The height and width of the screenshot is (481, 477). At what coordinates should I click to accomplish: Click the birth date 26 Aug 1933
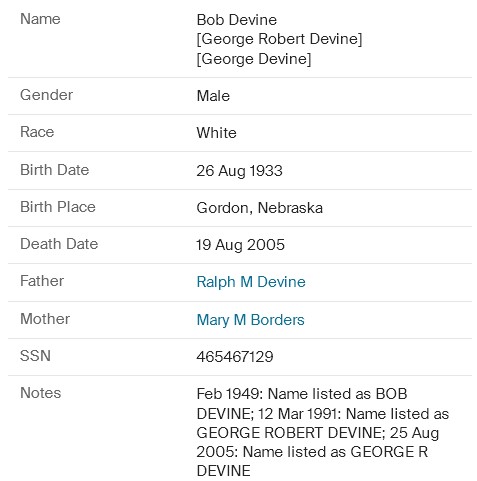coord(239,171)
